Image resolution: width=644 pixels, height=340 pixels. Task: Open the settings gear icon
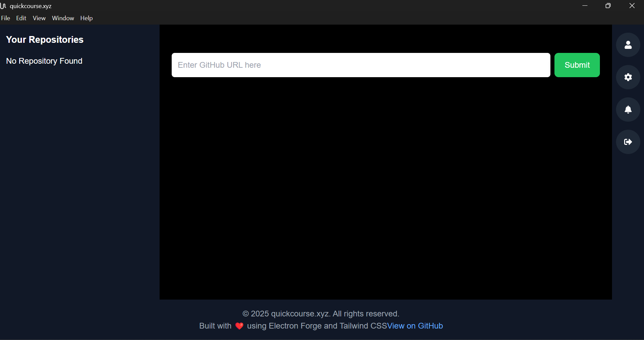tap(628, 77)
